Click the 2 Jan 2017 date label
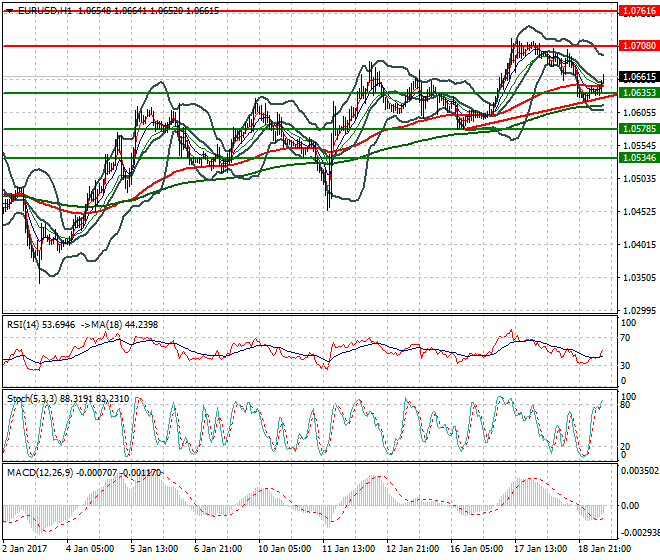Viewport: 660px width, 560px height. click(x=25, y=549)
